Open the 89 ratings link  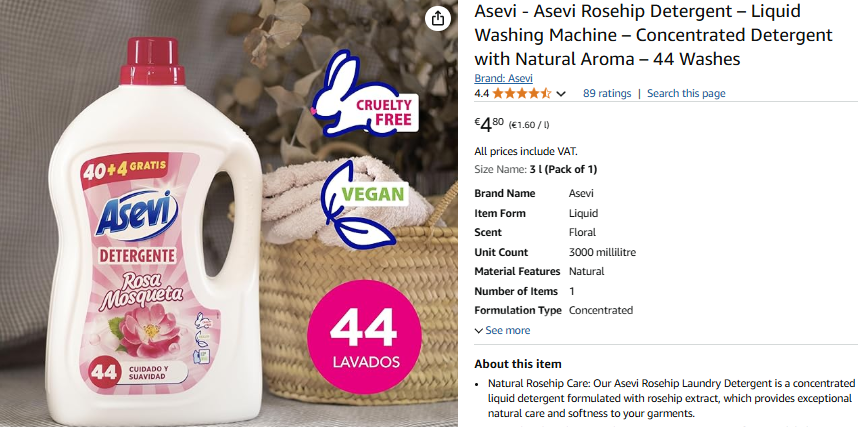[607, 93]
